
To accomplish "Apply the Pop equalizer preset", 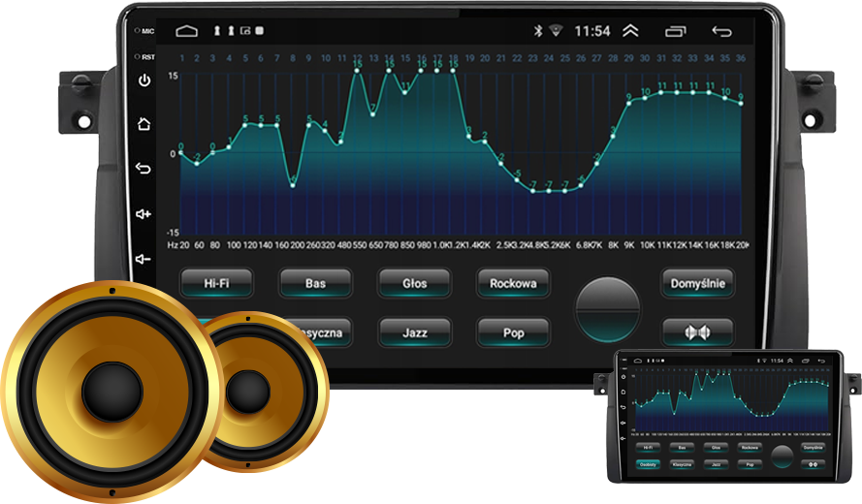I will pyautogui.click(x=513, y=332).
